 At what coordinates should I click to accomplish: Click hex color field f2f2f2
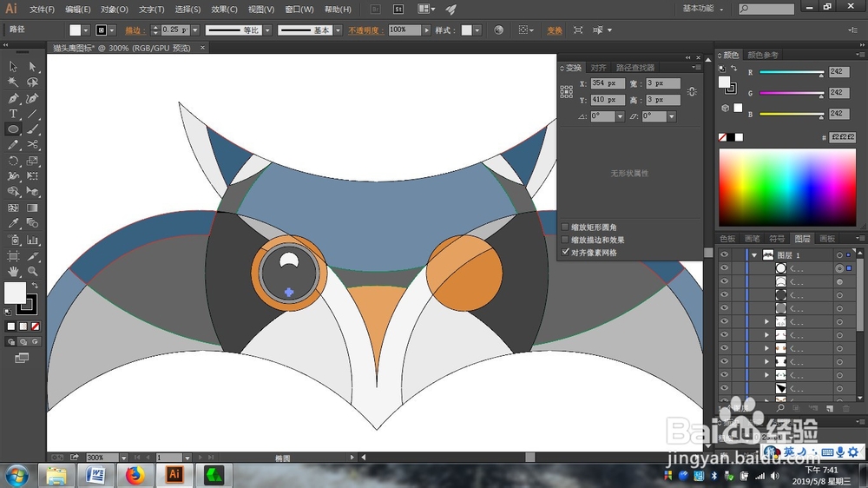(x=843, y=137)
